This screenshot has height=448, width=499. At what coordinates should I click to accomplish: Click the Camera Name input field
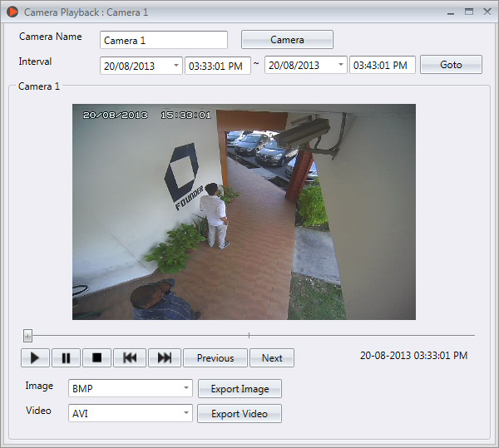(x=164, y=40)
